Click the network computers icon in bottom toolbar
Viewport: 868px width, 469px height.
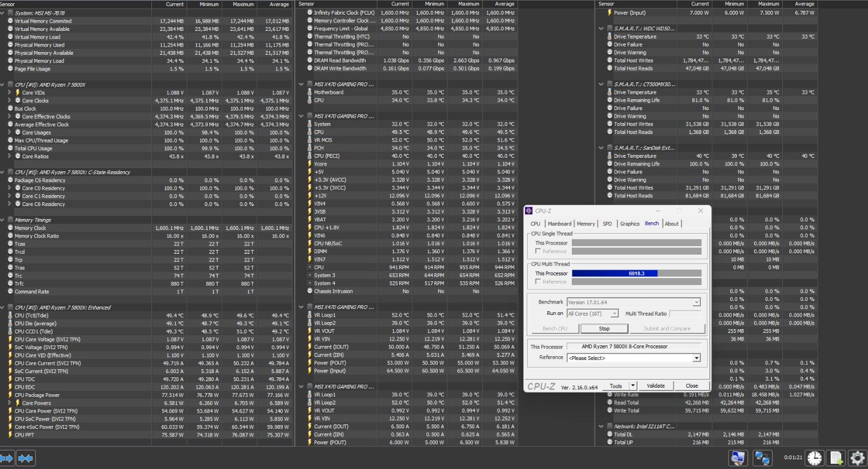click(x=762, y=458)
